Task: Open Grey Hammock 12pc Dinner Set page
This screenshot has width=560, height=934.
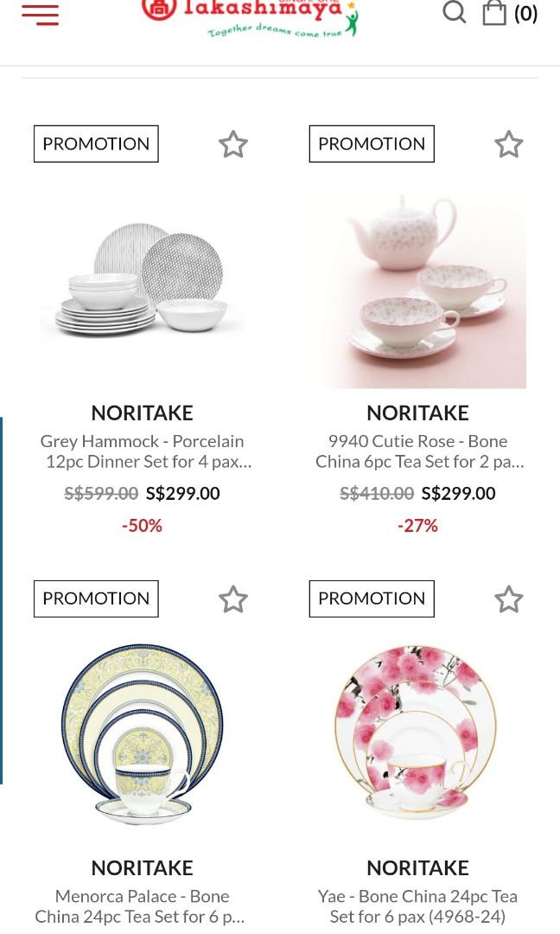Action: (142, 451)
